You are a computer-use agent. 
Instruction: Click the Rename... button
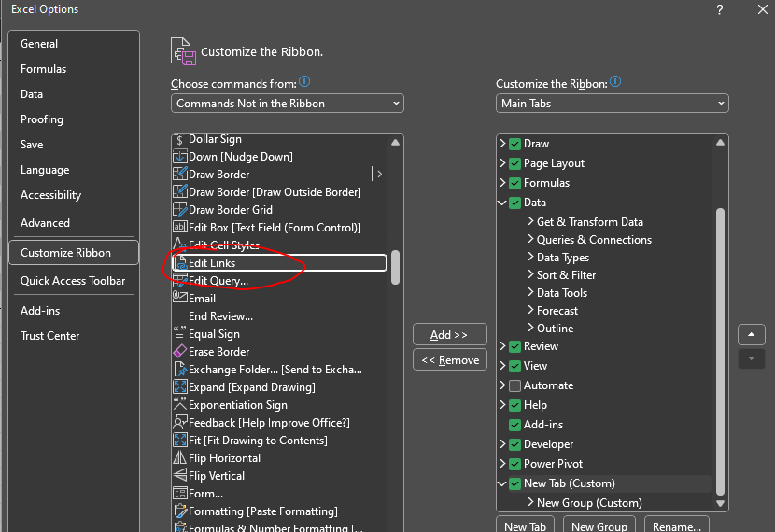coord(677,525)
